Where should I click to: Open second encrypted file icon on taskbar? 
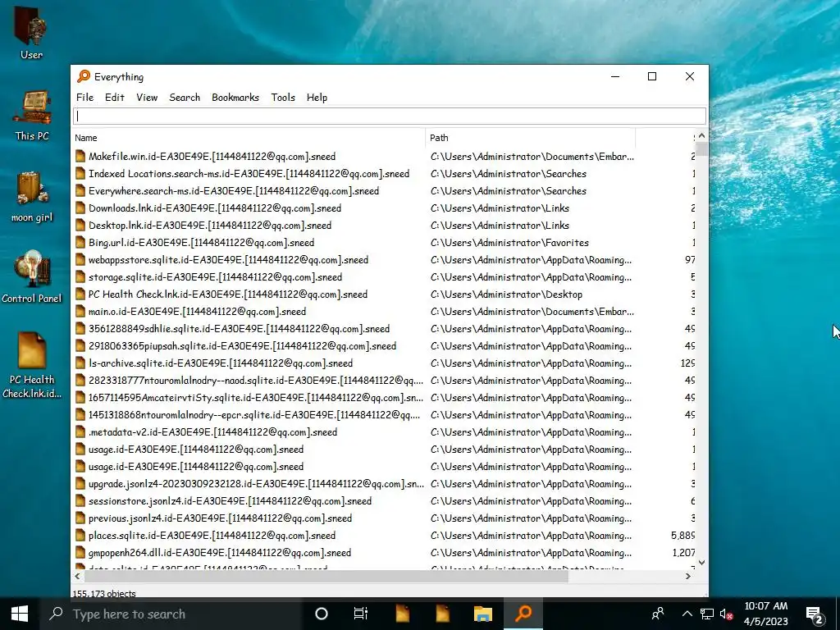(443, 614)
